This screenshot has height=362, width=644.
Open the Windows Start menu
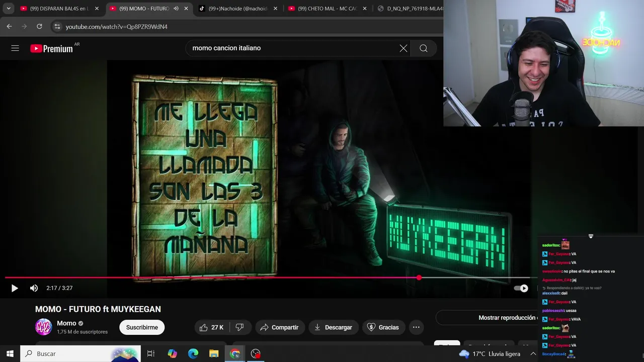pos(10,354)
